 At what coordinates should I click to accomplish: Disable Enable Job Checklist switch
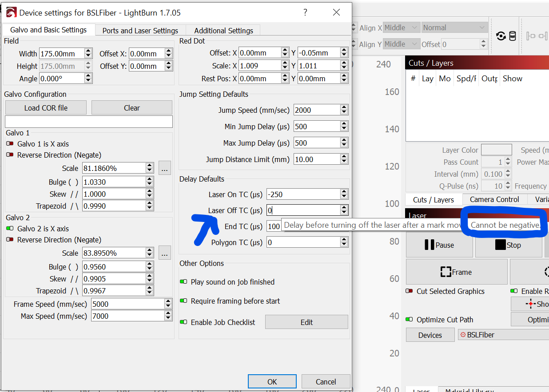183,322
